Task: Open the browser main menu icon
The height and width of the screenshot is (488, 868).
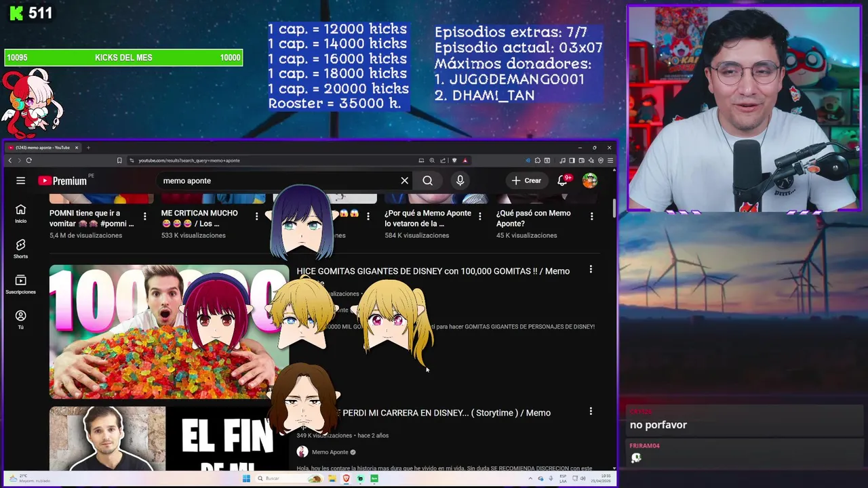Action: (610, 161)
